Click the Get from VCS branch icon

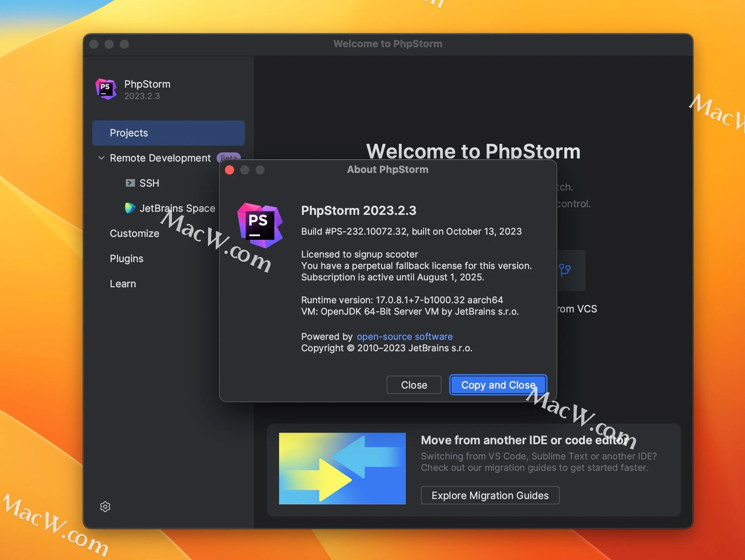(x=565, y=270)
